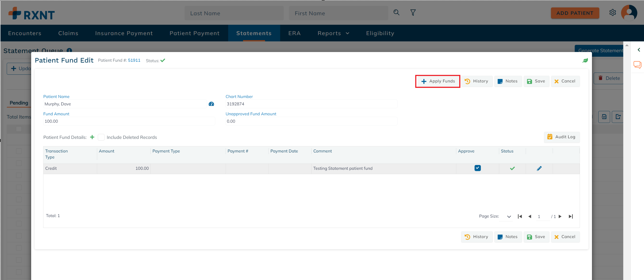Click the Generate Statement button
Image resolution: width=644 pixels, height=280 pixels.
point(599,51)
